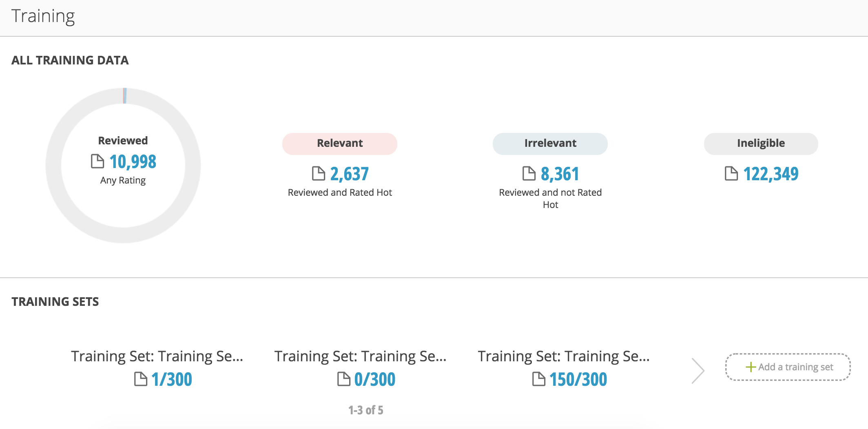Click the document icon next to 0/300
Image resolution: width=868 pixels, height=429 pixels.
click(343, 379)
